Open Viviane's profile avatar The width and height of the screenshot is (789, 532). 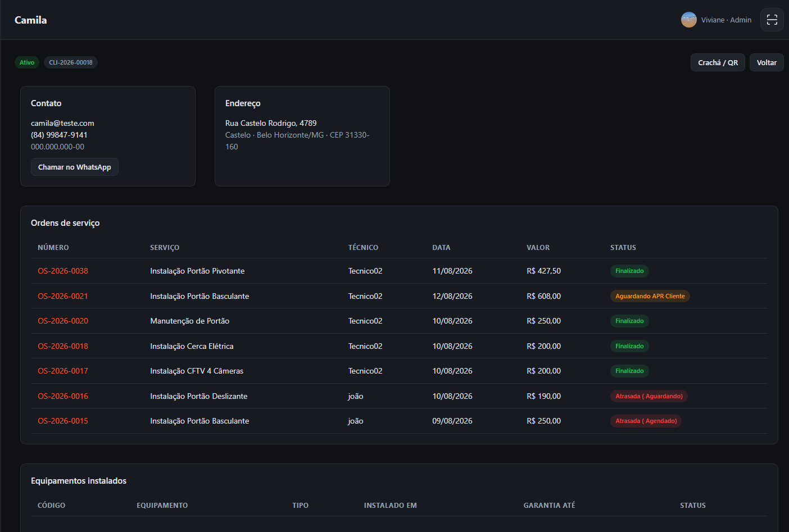click(x=689, y=20)
